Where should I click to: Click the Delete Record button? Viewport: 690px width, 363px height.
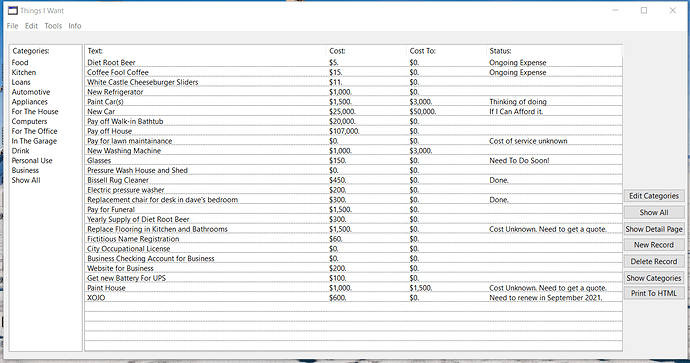[654, 261]
